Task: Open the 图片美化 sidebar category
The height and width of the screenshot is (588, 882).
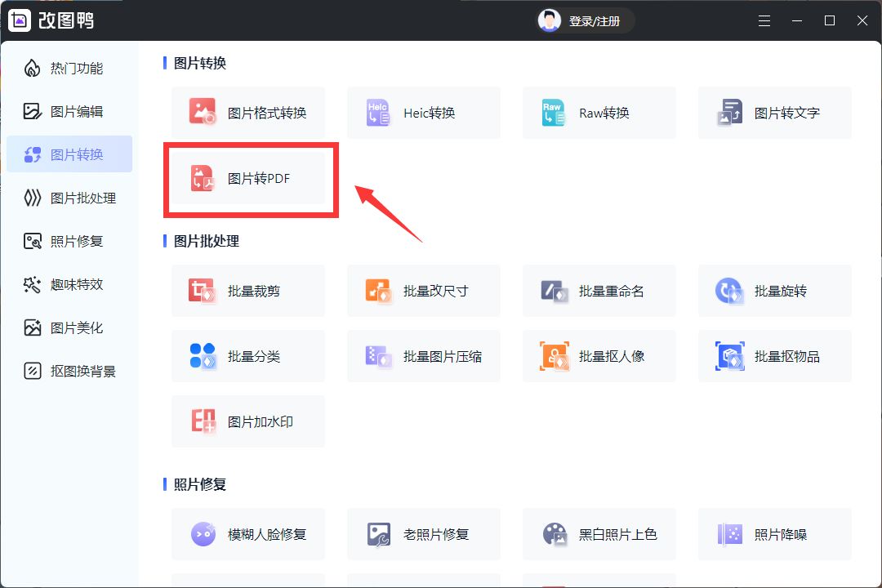Action: pos(69,327)
